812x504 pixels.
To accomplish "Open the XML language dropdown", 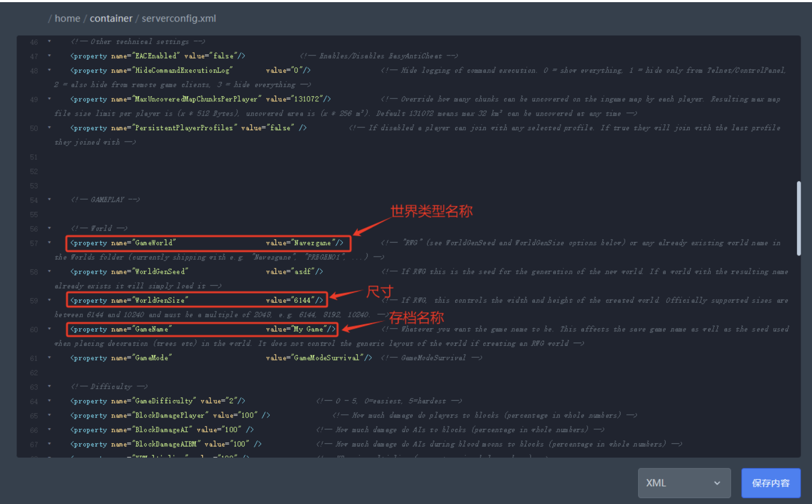I will click(684, 482).
